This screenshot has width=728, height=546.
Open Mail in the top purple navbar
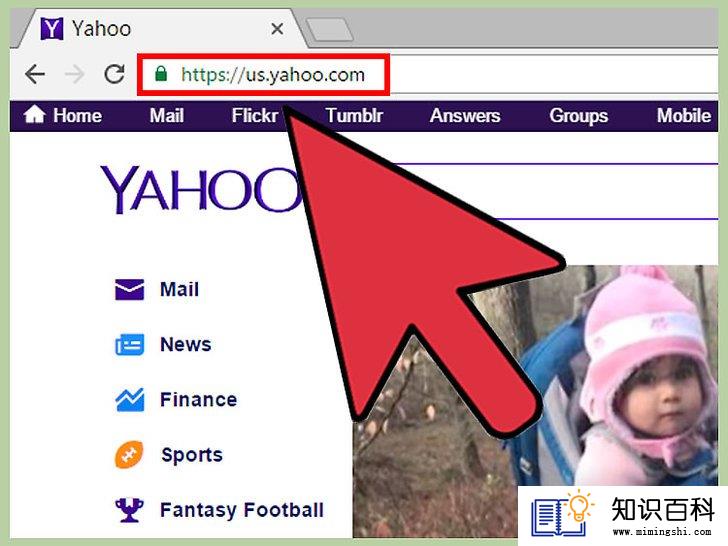point(167,116)
